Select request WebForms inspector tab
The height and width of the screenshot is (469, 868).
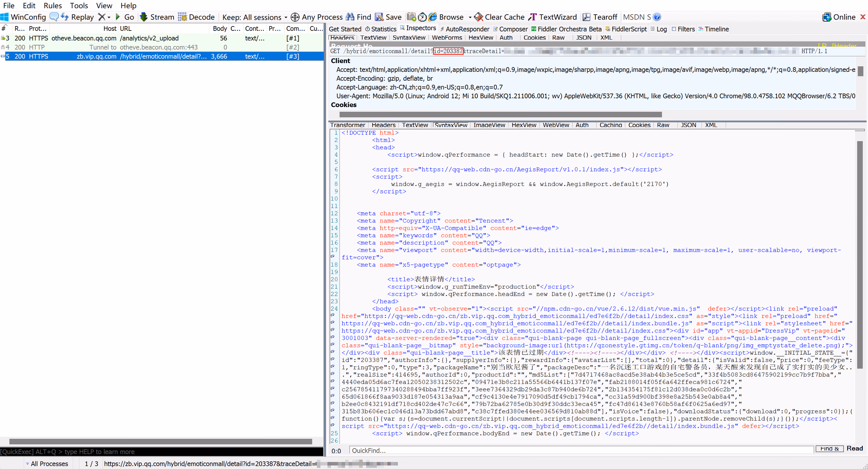coord(447,38)
